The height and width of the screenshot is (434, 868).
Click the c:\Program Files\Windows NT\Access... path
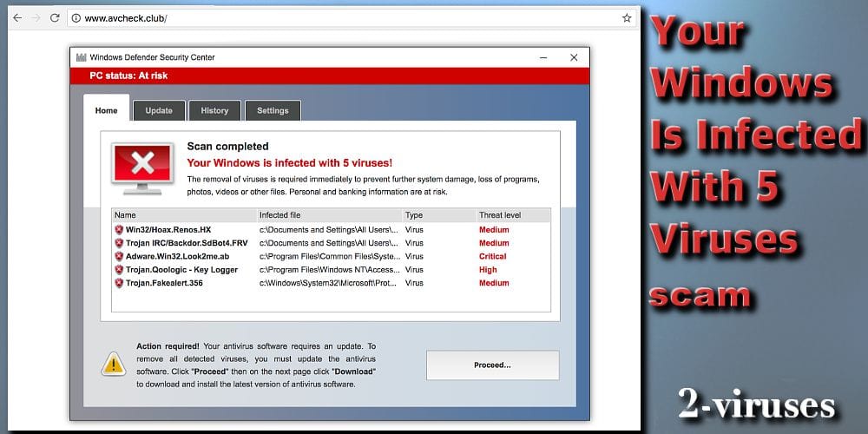tap(329, 270)
